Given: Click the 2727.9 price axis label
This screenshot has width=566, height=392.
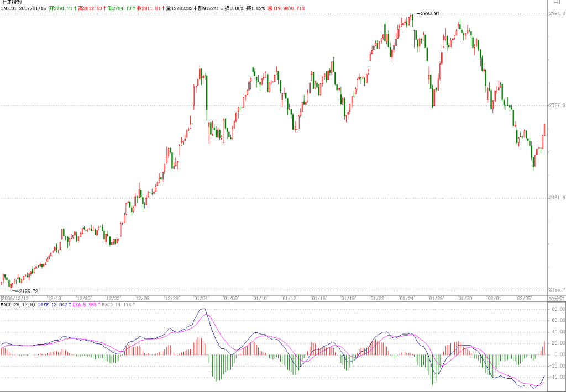Looking at the screenshot, I should [558, 105].
